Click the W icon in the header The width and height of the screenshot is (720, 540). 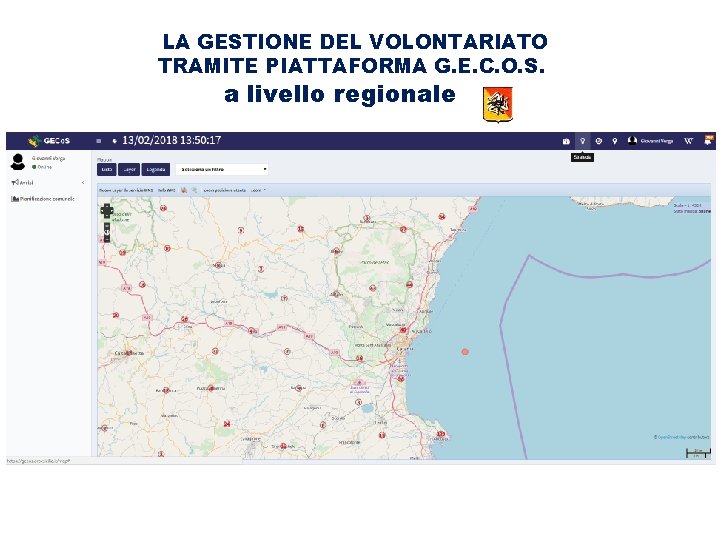[688, 141]
